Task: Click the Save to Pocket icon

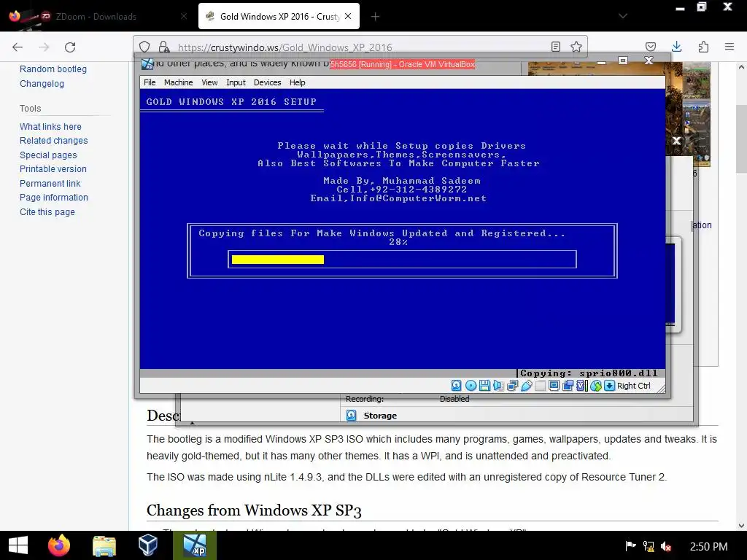Action: [650, 47]
